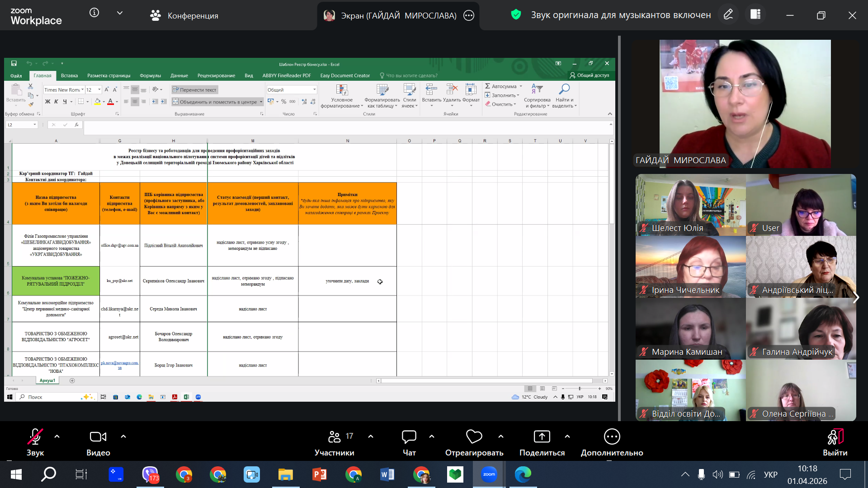The height and width of the screenshot is (488, 868).
Task: Open the Конференция meeting tab
Action: 184,16
